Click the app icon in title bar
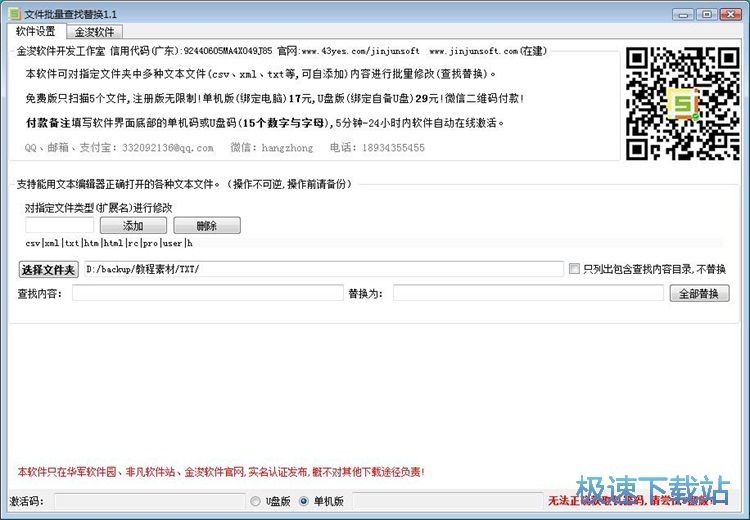This screenshot has width=750, height=520. coord(15,13)
